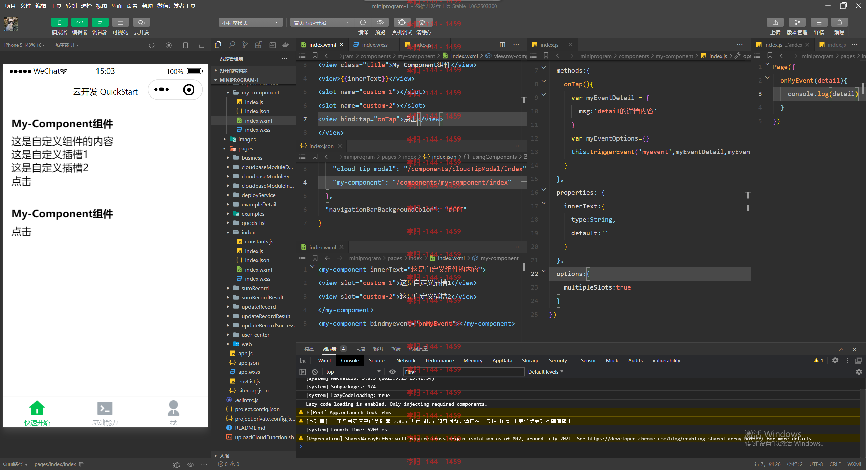Open the 设置 menu
868x470 pixels.
[132, 6]
